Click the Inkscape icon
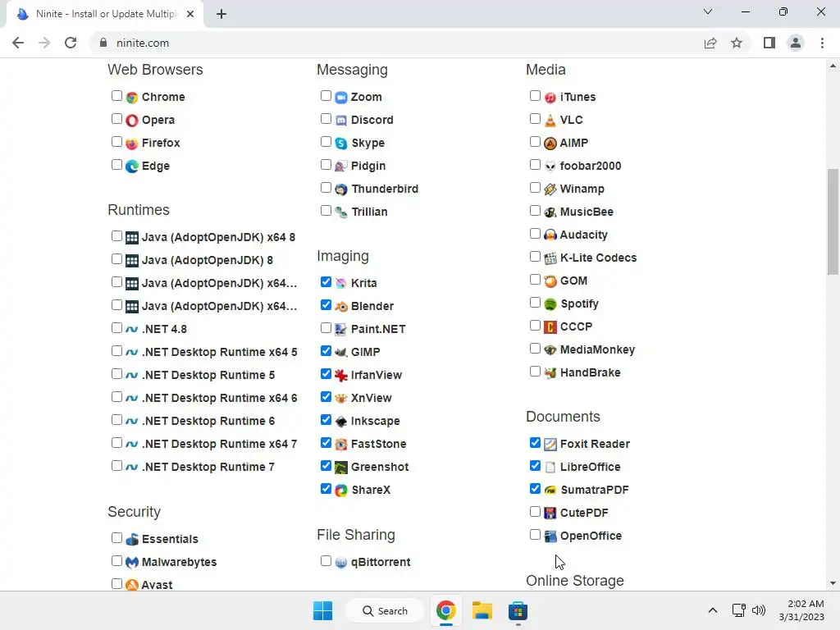The image size is (840, 630). [x=341, y=422]
